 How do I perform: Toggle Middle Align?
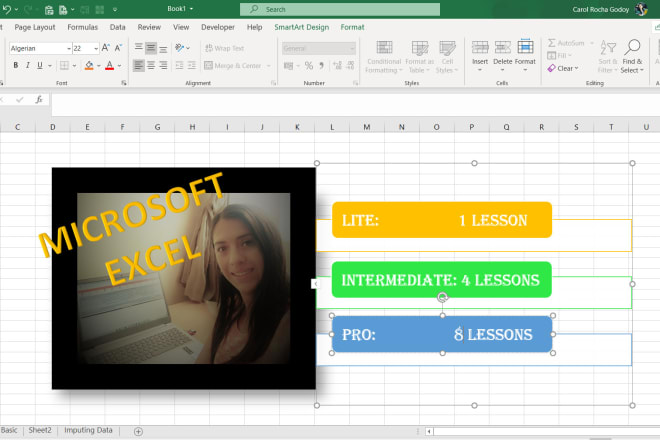click(x=151, y=48)
